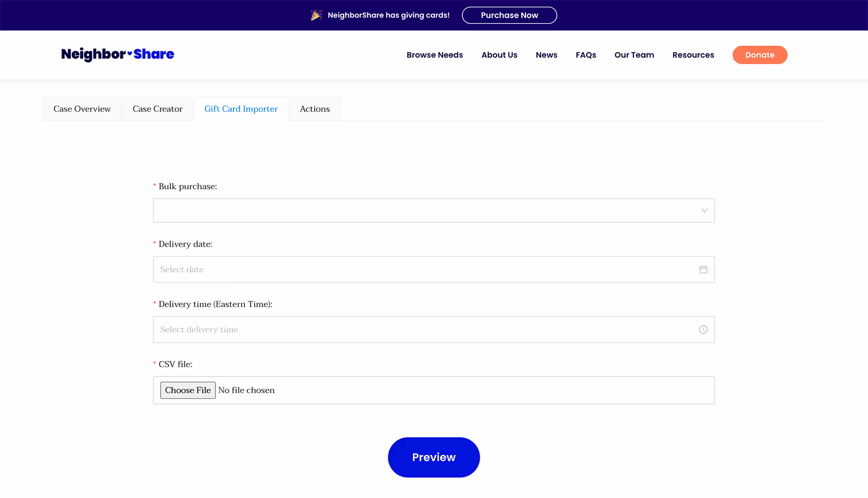Open the Browse Needs menu item

pyautogui.click(x=435, y=55)
